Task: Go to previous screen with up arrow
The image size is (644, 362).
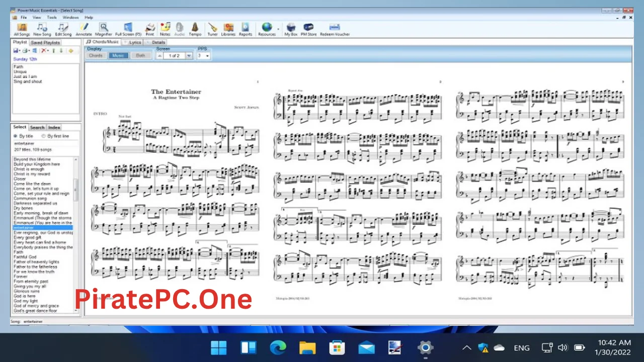Action: coord(159,56)
